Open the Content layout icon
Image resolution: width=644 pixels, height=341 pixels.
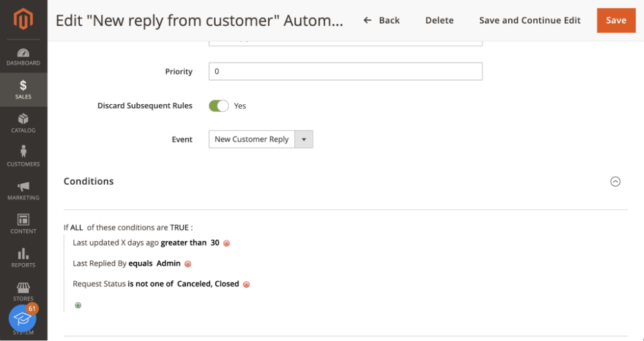tap(23, 219)
